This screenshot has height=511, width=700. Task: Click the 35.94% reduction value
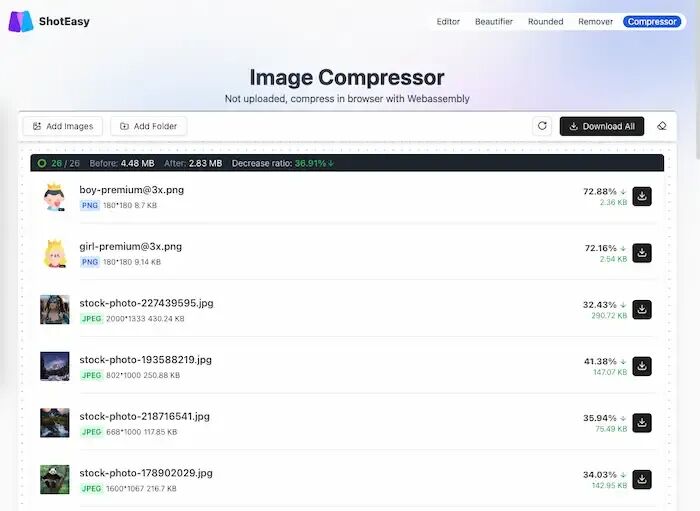(600, 418)
